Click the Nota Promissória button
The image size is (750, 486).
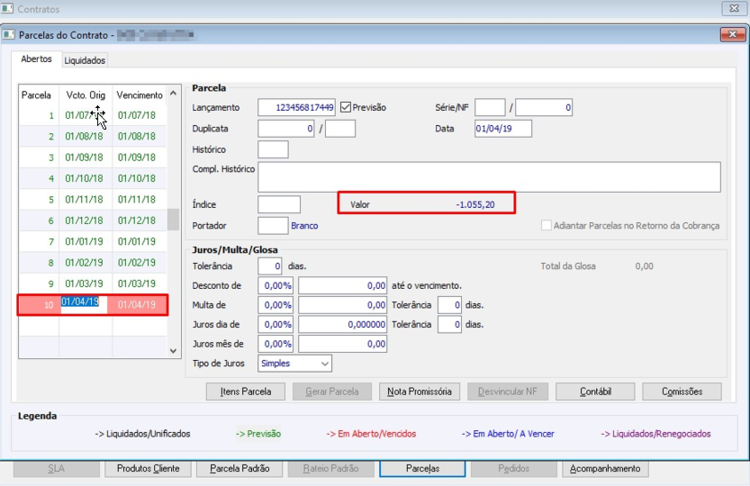pyautogui.click(x=419, y=391)
